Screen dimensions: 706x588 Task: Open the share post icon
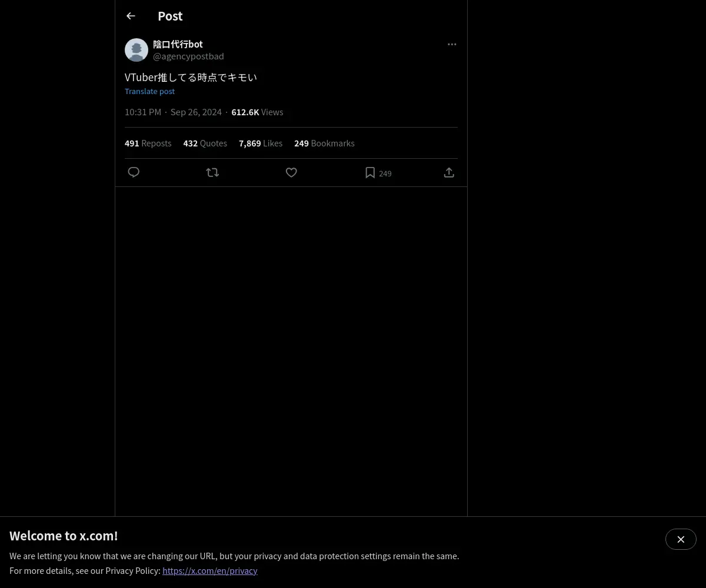pyautogui.click(x=449, y=172)
